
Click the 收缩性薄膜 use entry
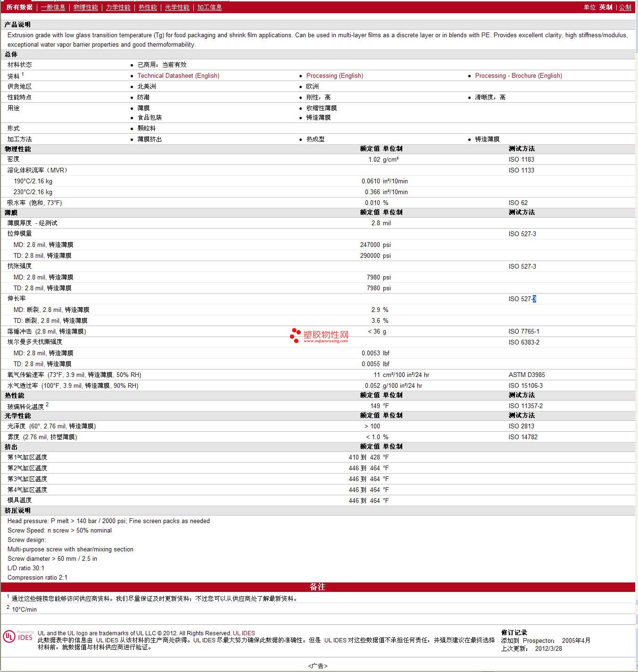322,108
